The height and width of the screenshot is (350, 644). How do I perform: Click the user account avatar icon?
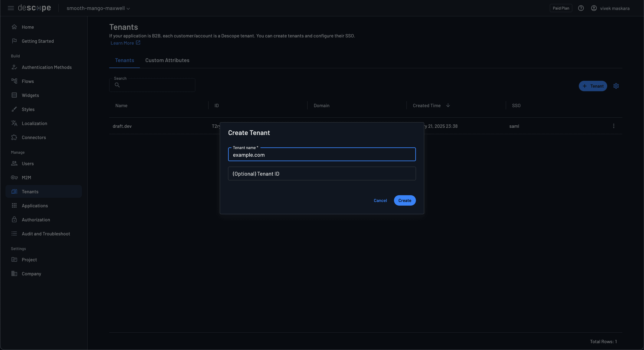[x=594, y=8]
